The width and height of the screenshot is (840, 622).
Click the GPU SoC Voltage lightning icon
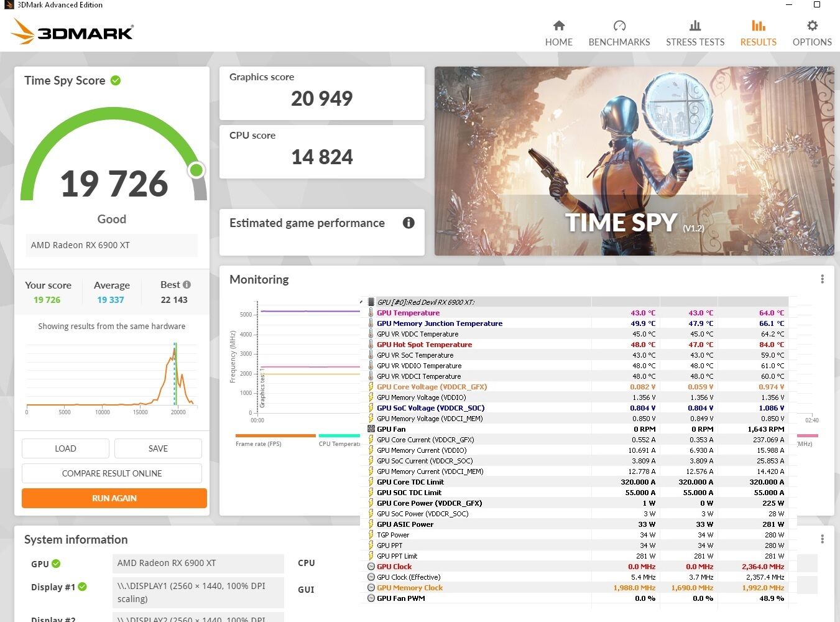(x=371, y=408)
